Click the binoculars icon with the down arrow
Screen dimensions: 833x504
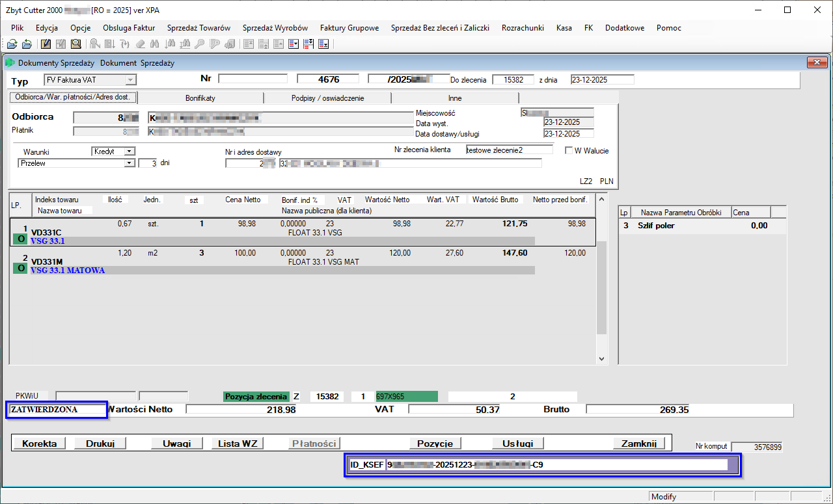click(170, 44)
